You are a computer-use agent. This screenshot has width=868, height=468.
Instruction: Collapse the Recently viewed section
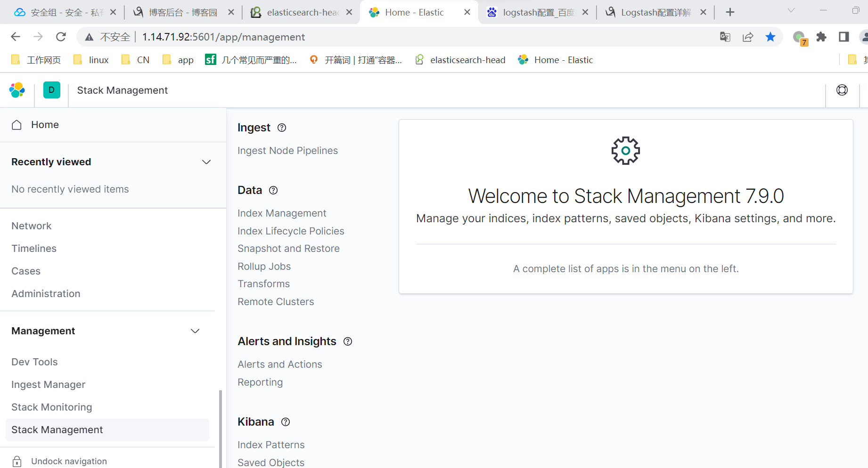[x=206, y=162]
